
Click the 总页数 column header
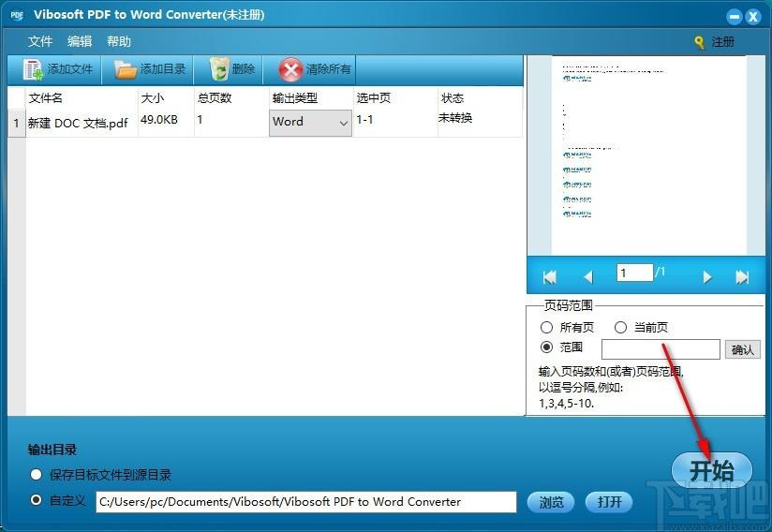(x=215, y=98)
